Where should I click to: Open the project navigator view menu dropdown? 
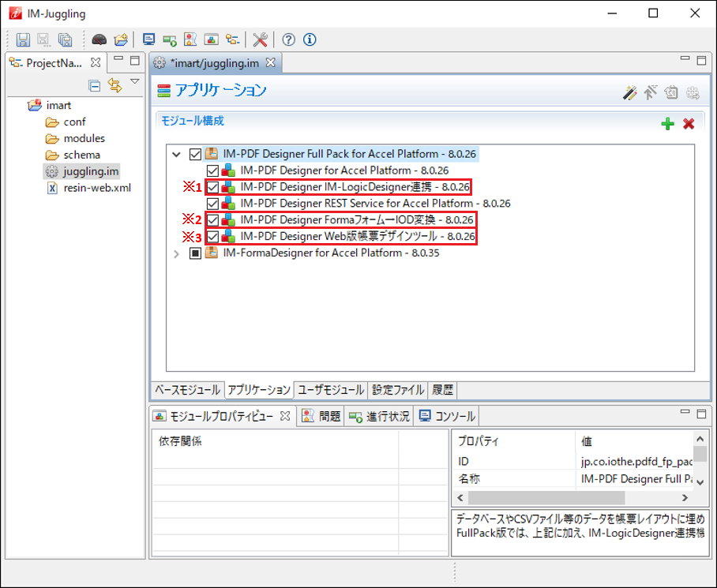coord(135,81)
